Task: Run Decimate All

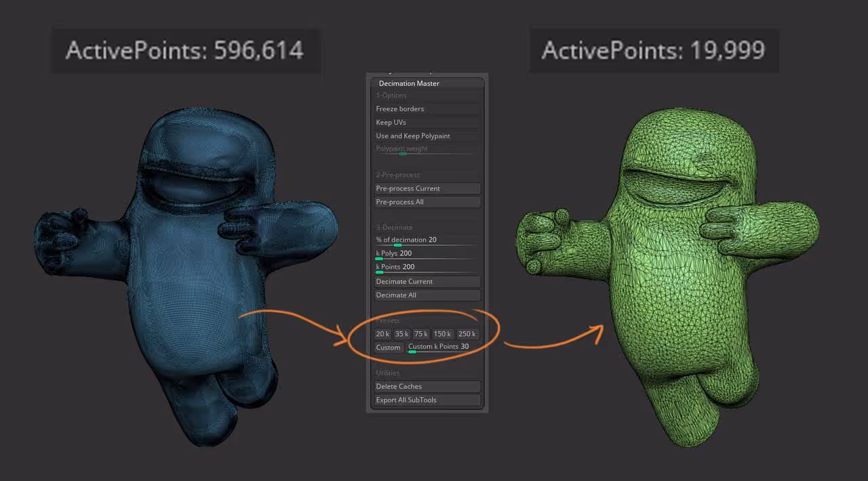Action: pos(427,295)
